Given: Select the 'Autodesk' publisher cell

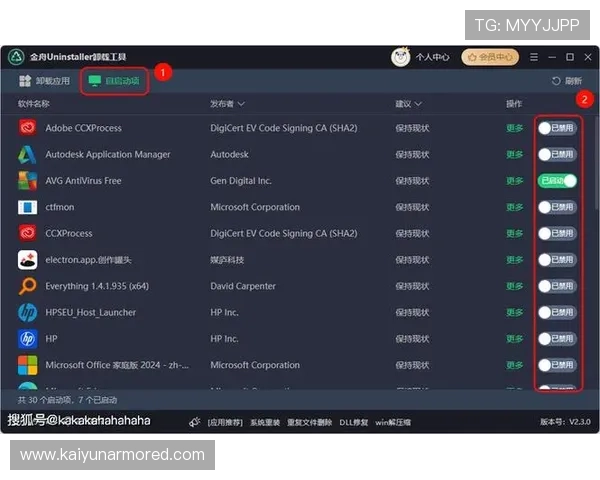Looking at the screenshot, I should 229,154.
